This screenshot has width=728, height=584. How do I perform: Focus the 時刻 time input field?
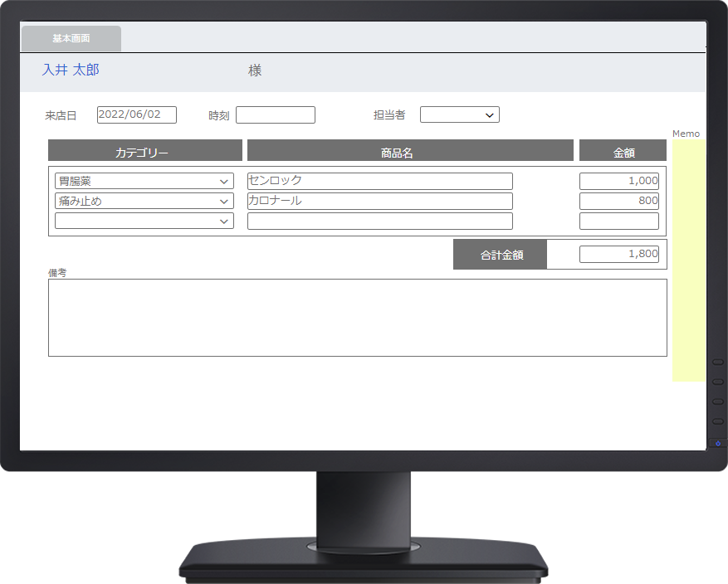point(276,115)
